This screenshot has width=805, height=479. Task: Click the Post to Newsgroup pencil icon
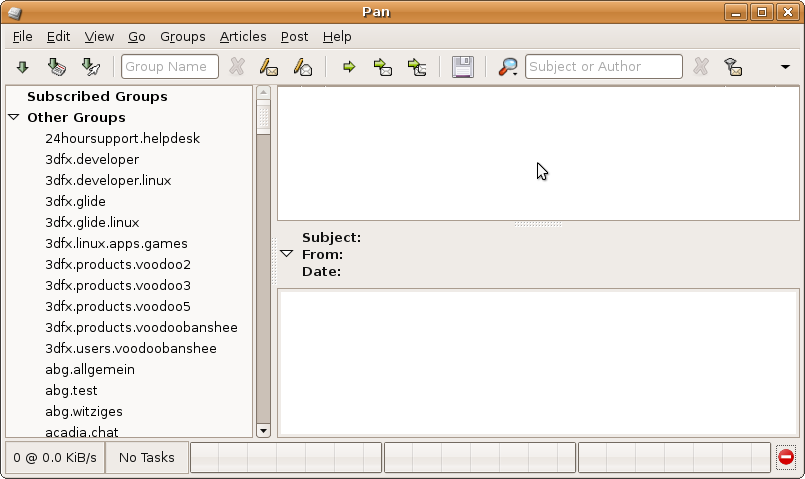click(x=268, y=67)
